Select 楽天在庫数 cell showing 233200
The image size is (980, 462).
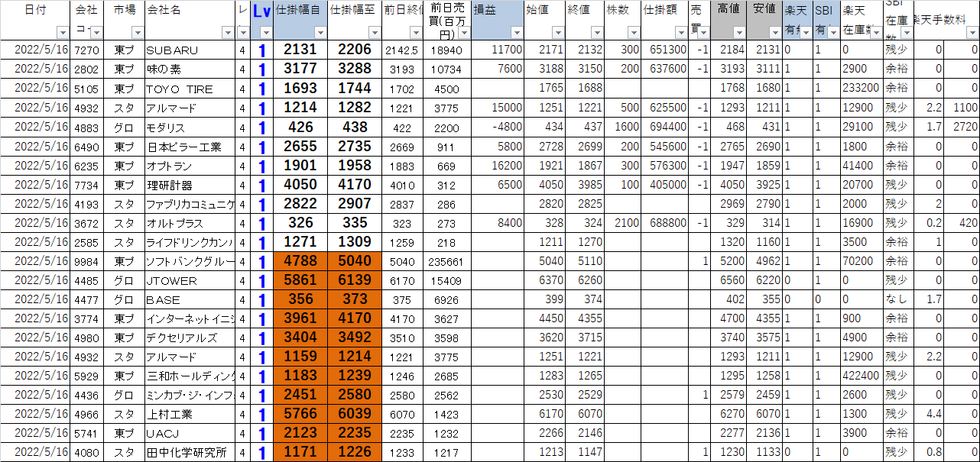pyautogui.click(x=862, y=89)
